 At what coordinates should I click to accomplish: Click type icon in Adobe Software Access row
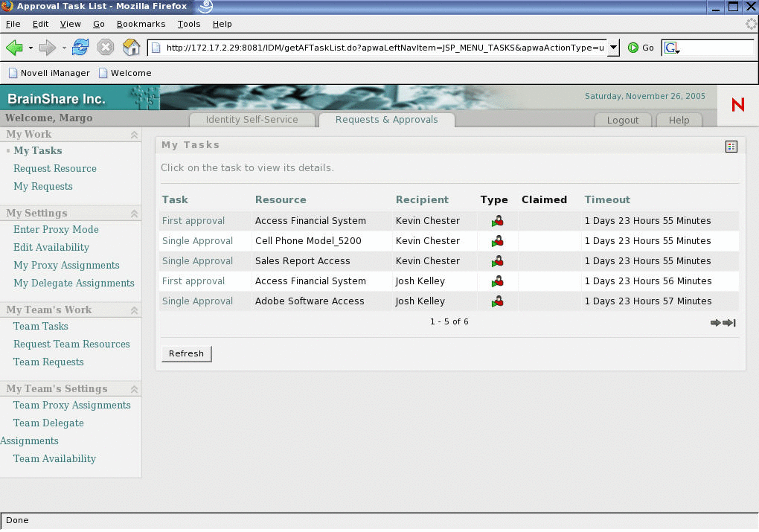point(498,301)
